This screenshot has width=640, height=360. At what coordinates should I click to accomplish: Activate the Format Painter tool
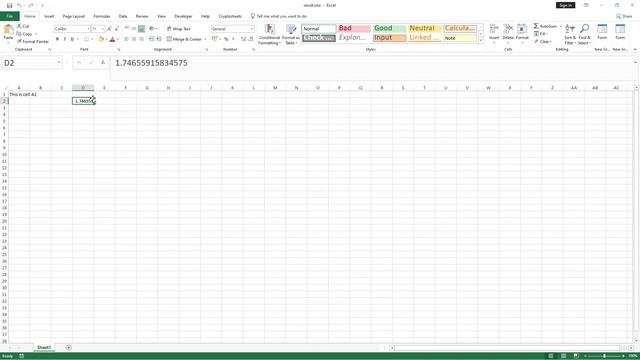pos(33,42)
